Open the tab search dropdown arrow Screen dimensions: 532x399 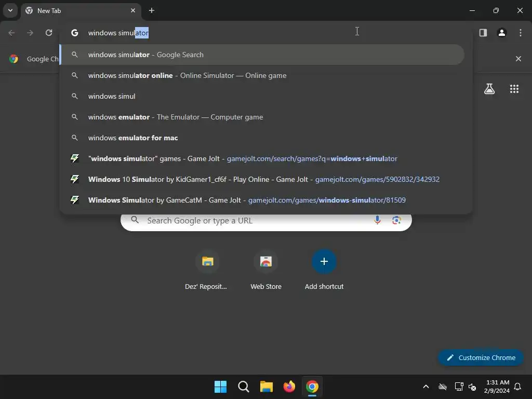click(10, 10)
